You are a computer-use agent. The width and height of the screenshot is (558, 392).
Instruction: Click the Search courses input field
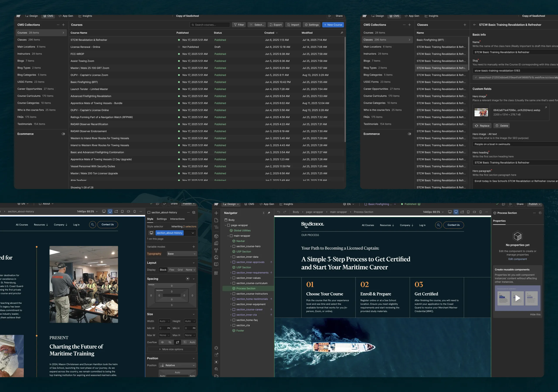(x=210, y=25)
